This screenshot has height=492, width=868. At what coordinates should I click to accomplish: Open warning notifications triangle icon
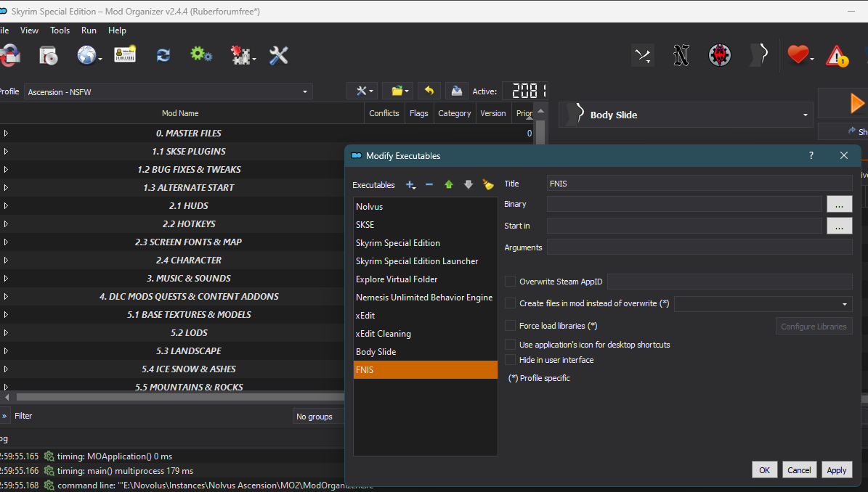(x=837, y=56)
